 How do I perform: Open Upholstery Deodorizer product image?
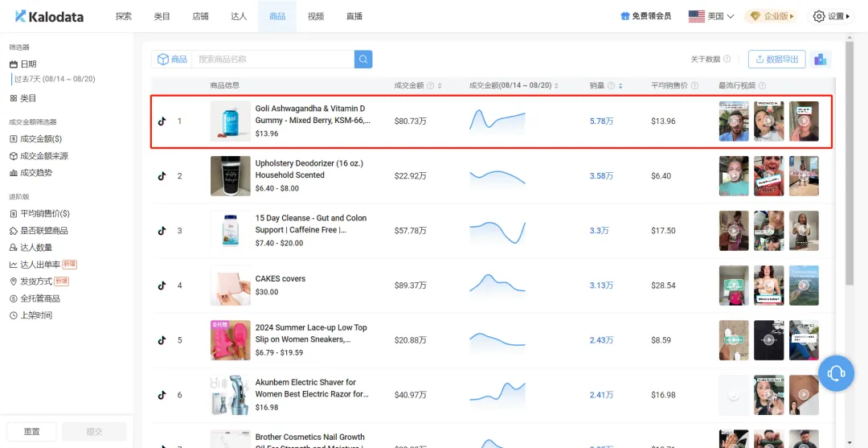point(231,175)
